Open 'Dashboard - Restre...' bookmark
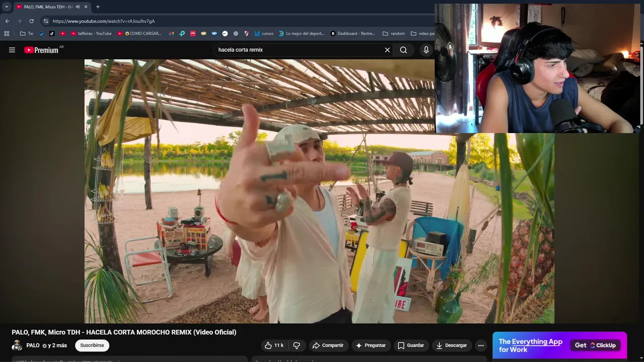 pos(353,34)
